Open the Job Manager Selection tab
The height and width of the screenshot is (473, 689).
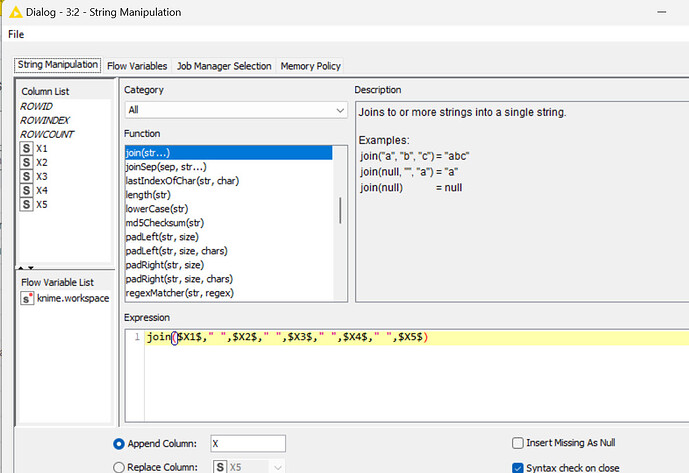pyautogui.click(x=224, y=66)
